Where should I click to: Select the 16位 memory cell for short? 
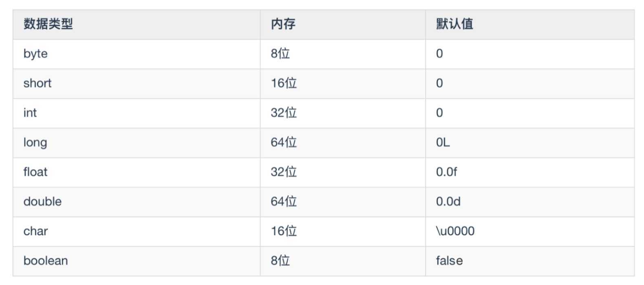point(284,83)
